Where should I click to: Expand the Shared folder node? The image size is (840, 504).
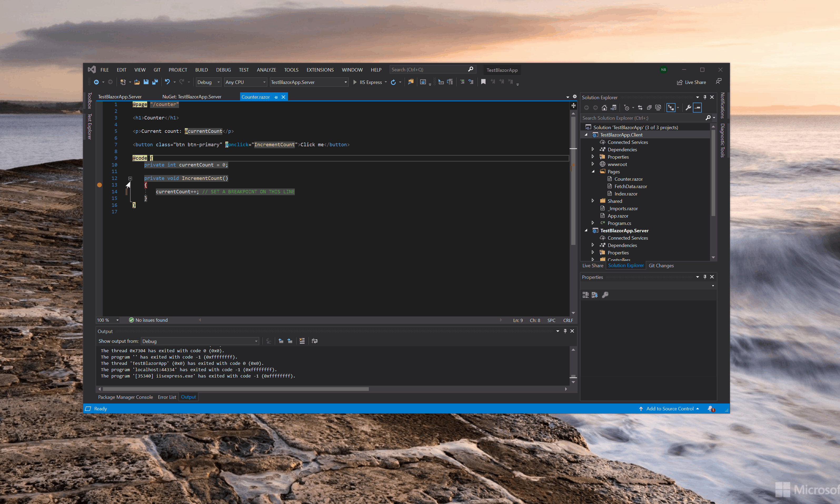[x=593, y=201]
